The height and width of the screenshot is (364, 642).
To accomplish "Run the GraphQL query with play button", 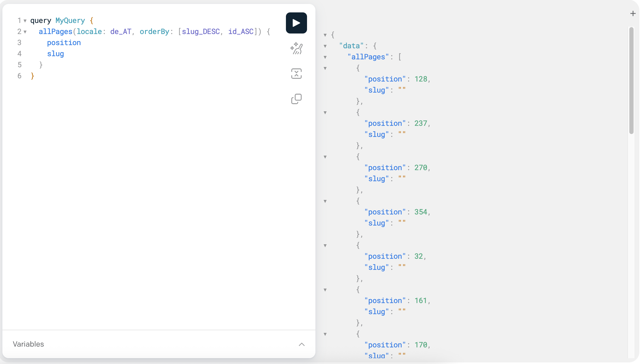I will pyautogui.click(x=296, y=23).
